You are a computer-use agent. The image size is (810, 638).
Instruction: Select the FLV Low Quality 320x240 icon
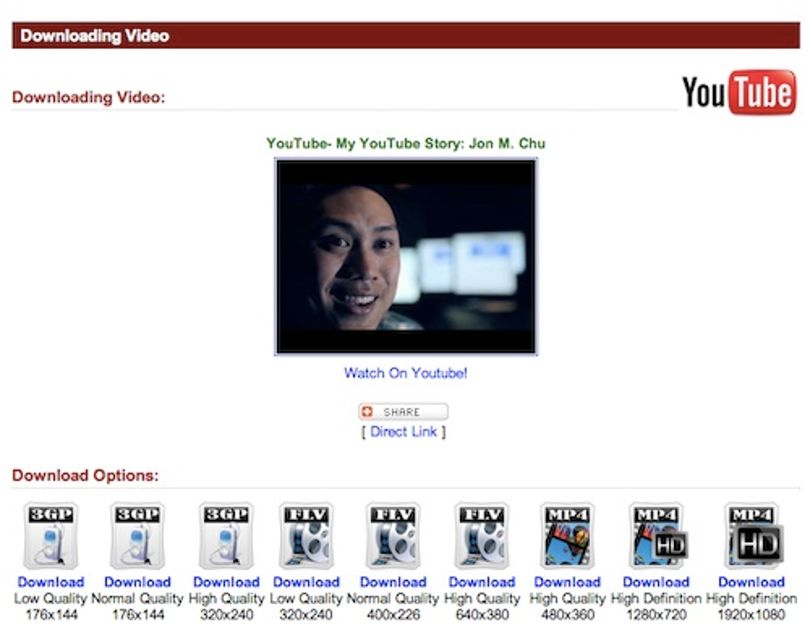[306, 536]
